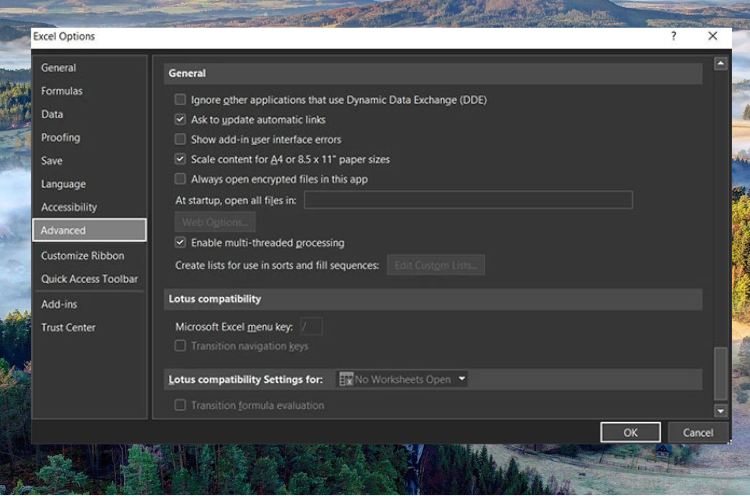Open the No Worksheets Open dropdown
The width and height of the screenshot is (750, 500).
402,379
